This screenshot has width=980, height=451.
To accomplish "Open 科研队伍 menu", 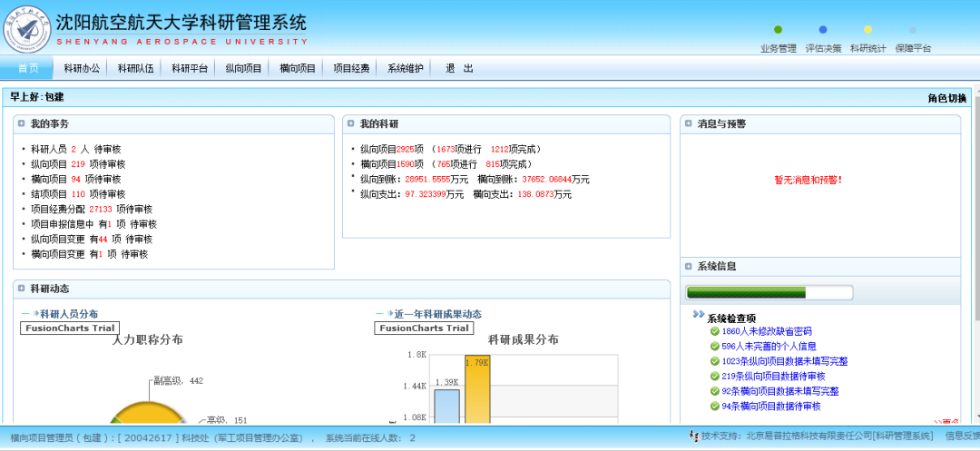I will point(135,69).
